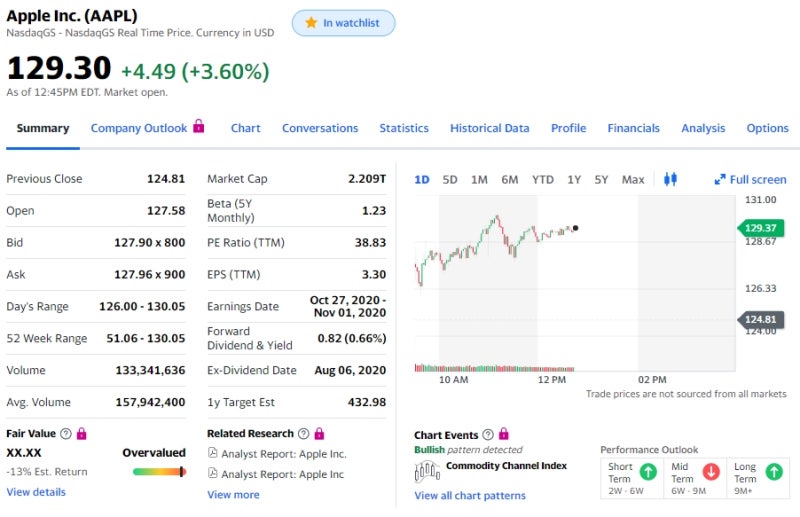The image size is (800, 517).
Task: Go to the Analysis tab
Action: pos(703,128)
